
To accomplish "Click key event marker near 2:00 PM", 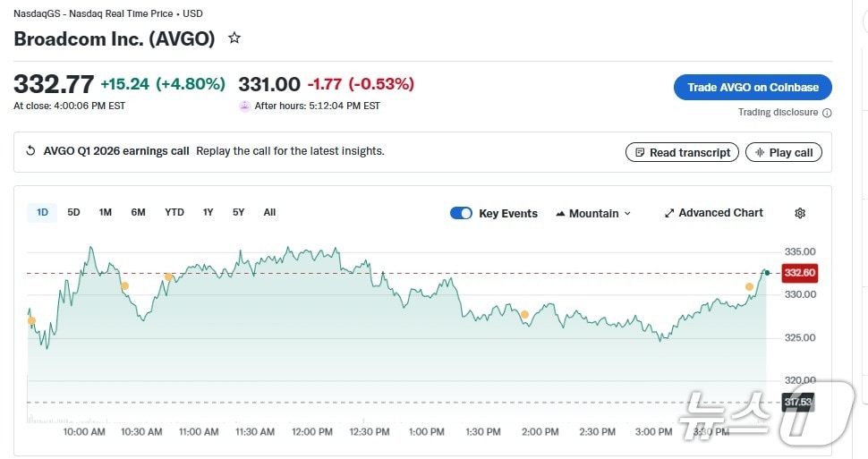I will 524,314.
